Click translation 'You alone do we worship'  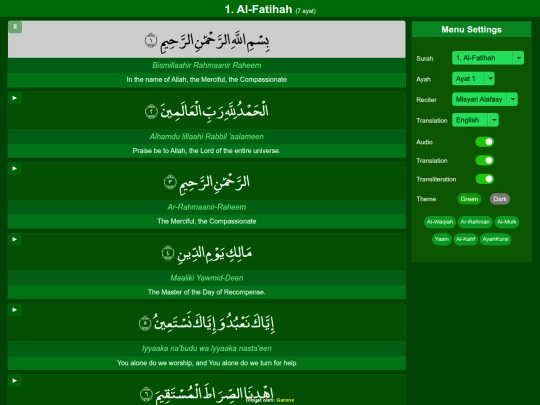click(x=207, y=363)
